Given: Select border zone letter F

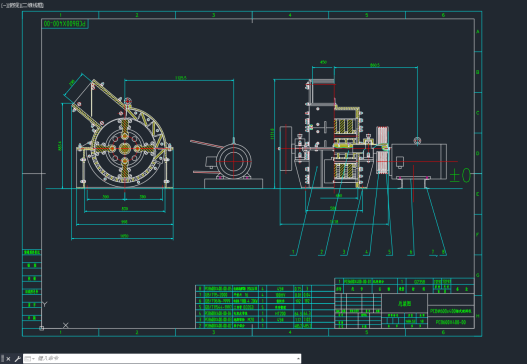Looking at the screenshot, I should (x=478, y=235).
